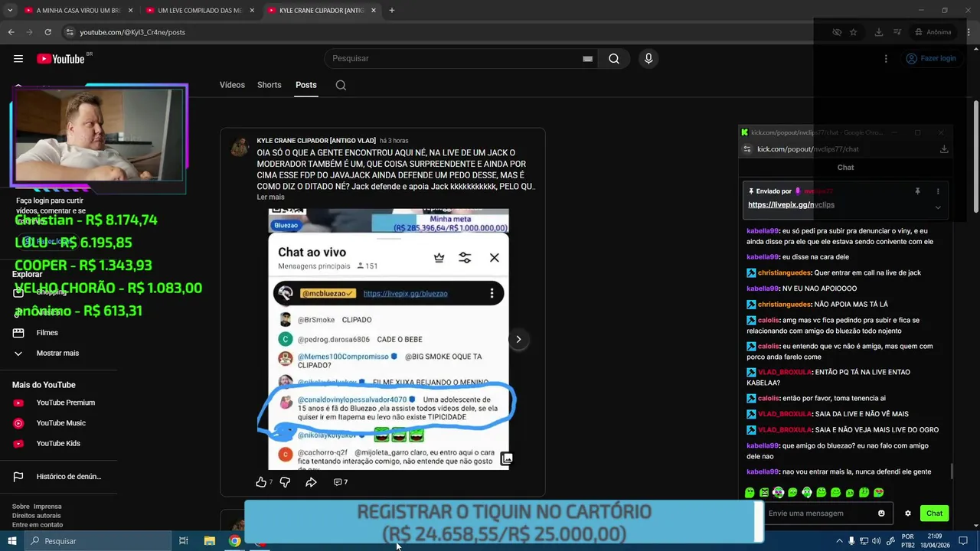
Task: Click the browser address bar URL
Action: click(x=132, y=32)
